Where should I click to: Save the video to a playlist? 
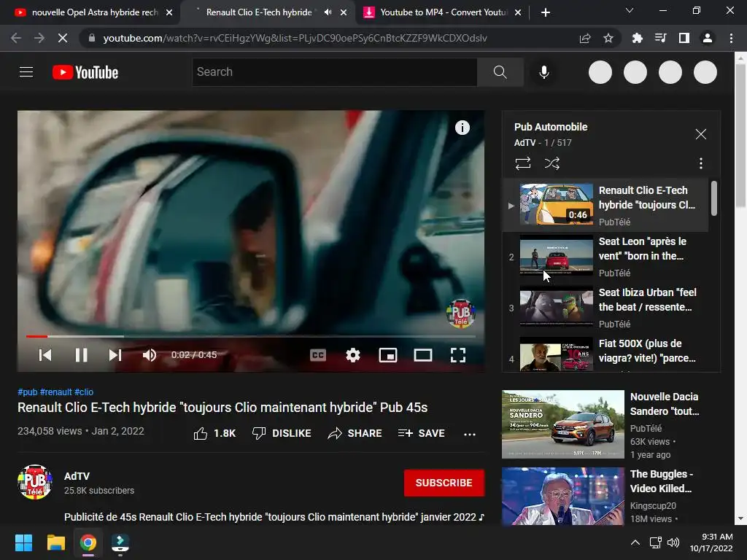click(422, 433)
